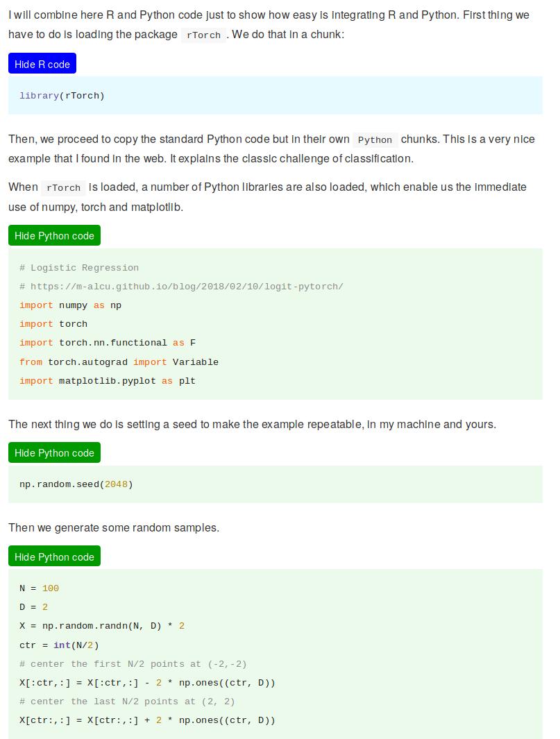Click the inline rTorch code in the first paragraph
The width and height of the screenshot is (560, 739).
(x=204, y=35)
